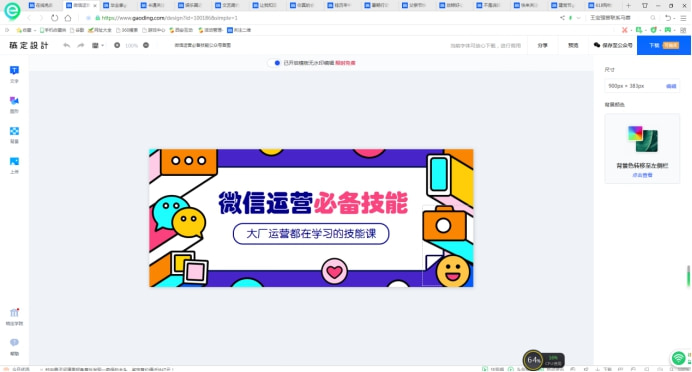This screenshot has width=692, height=372.
Task: Zoom in the canvas with plus icon
Action: pyautogui.click(x=146, y=45)
